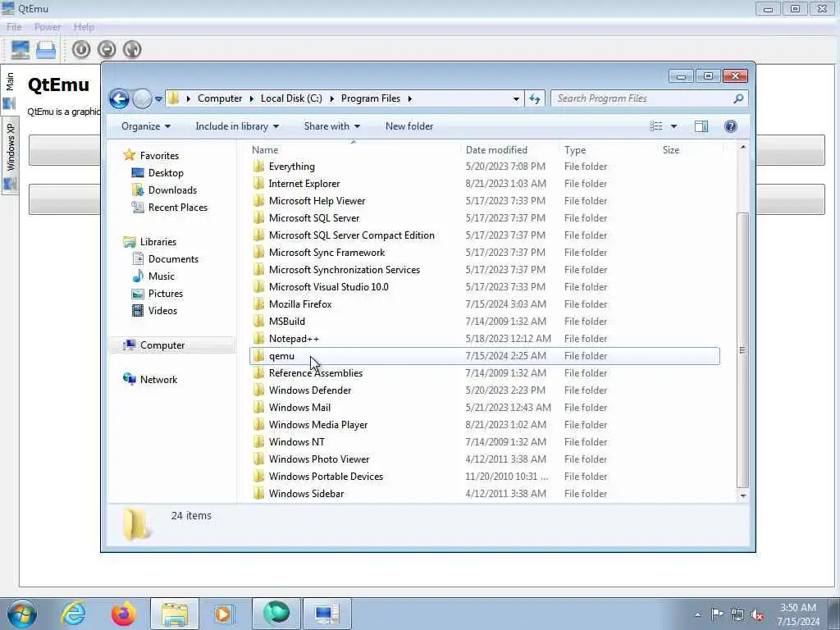
Task: Select the Notepad++ folder icon
Action: [x=258, y=339]
